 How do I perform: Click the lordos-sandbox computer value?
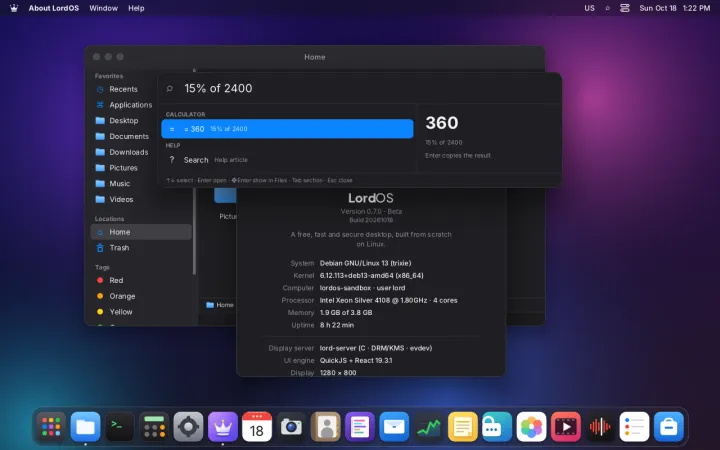click(362, 288)
